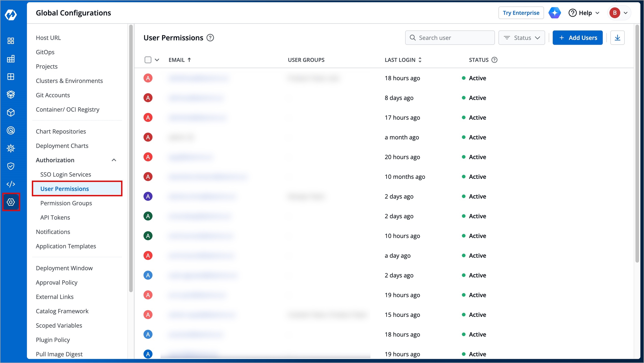
Task: Click the Global Configurations gear icon
Action: (11, 202)
